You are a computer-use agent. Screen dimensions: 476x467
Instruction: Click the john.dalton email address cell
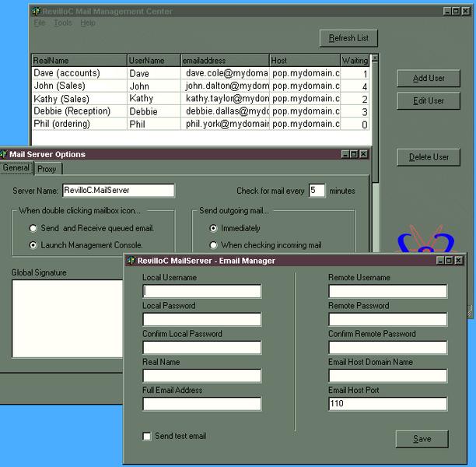point(225,86)
